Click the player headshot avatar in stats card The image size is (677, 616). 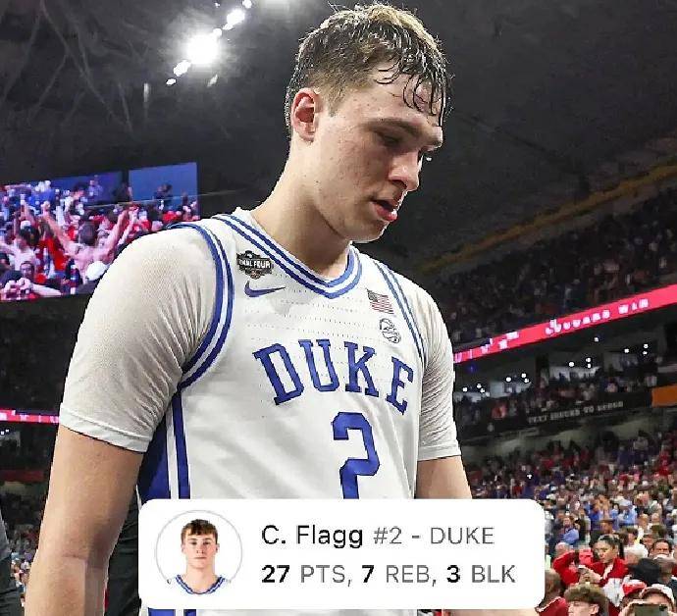pos(199,554)
